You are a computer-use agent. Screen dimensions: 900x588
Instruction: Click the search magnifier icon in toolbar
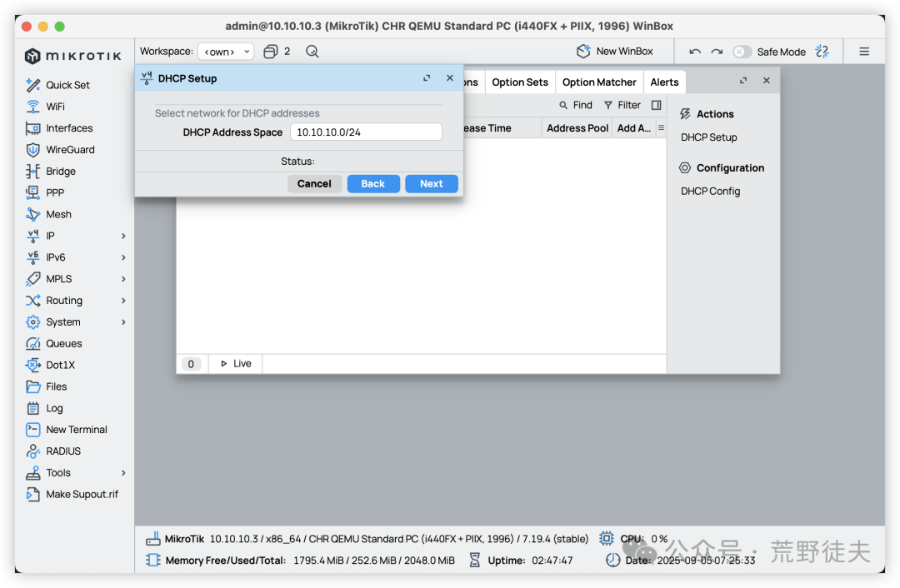click(x=312, y=52)
